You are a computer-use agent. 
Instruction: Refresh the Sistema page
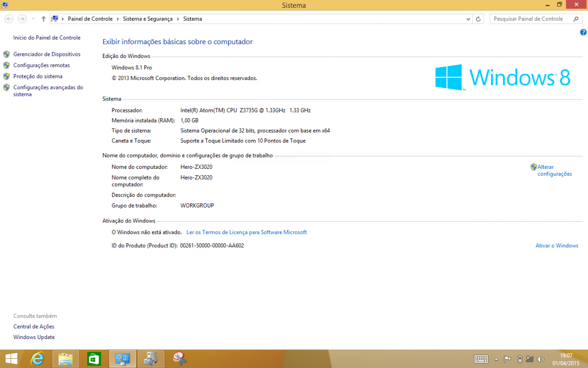click(479, 19)
